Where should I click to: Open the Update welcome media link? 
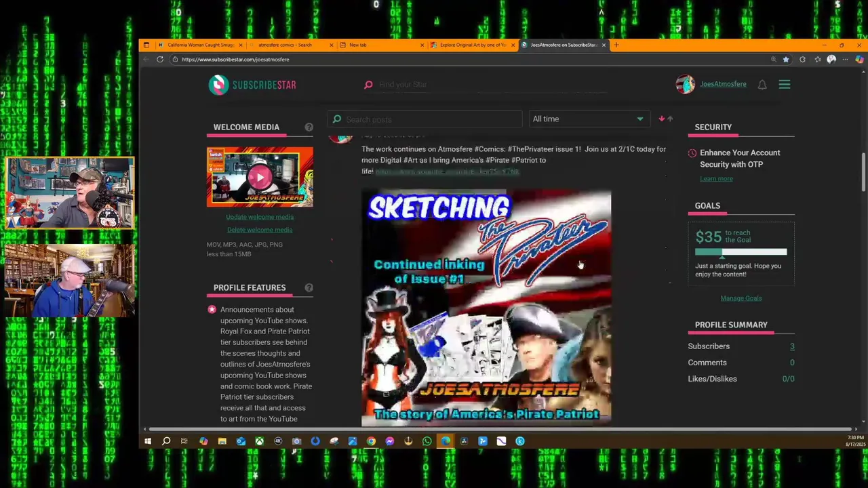pos(260,217)
